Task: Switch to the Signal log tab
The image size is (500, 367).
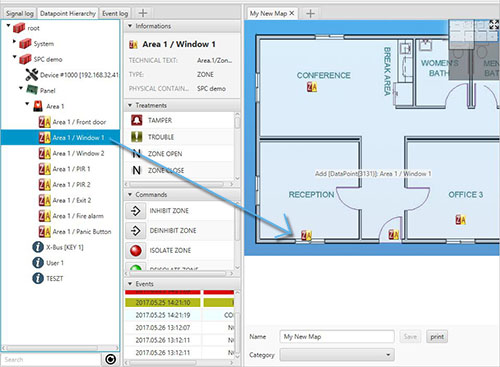Action: point(20,13)
